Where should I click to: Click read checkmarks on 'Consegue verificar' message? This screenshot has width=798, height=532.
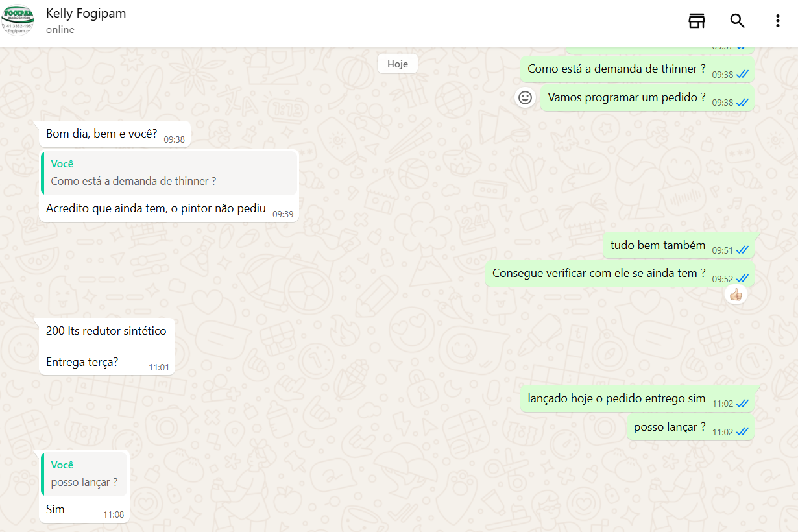point(742,278)
